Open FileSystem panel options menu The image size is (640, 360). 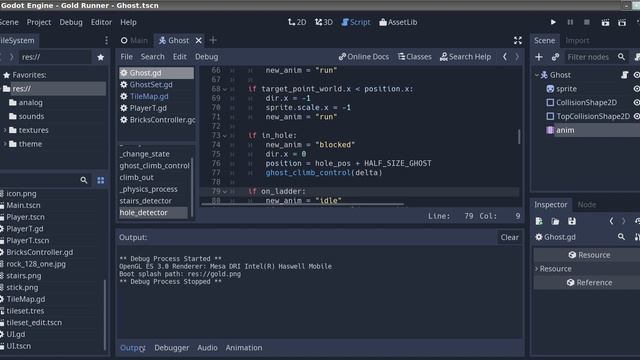(107, 40)
